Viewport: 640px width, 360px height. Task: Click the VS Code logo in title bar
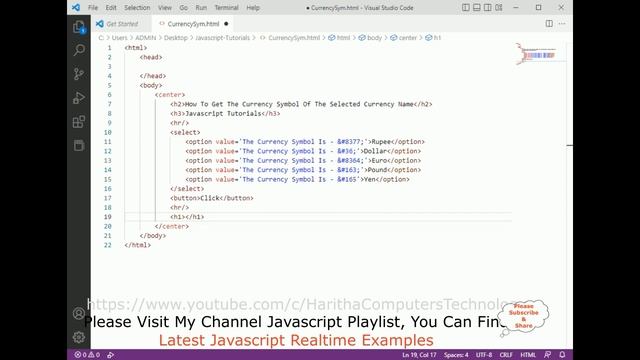(x=76, y=7)
